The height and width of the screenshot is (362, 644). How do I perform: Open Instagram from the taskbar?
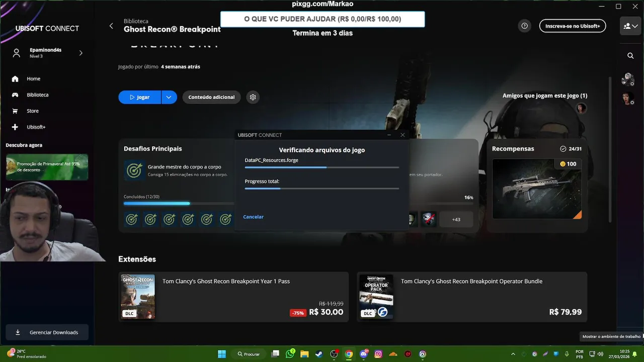tap(378, 354)
